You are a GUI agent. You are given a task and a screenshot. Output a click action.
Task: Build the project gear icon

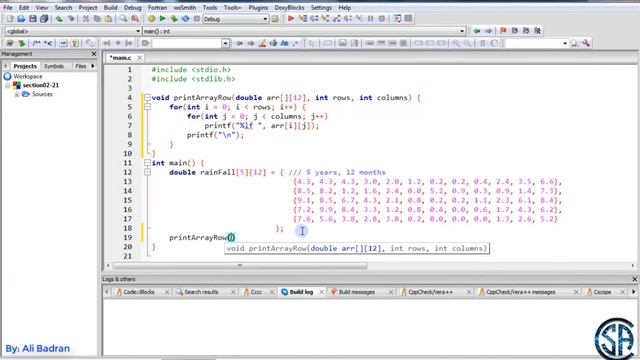click(x=151, y=19)
